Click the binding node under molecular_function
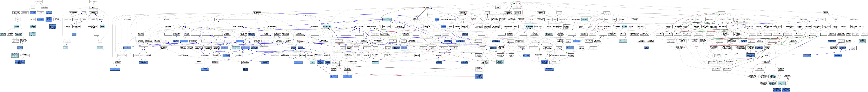 click(x=33, y=7)
